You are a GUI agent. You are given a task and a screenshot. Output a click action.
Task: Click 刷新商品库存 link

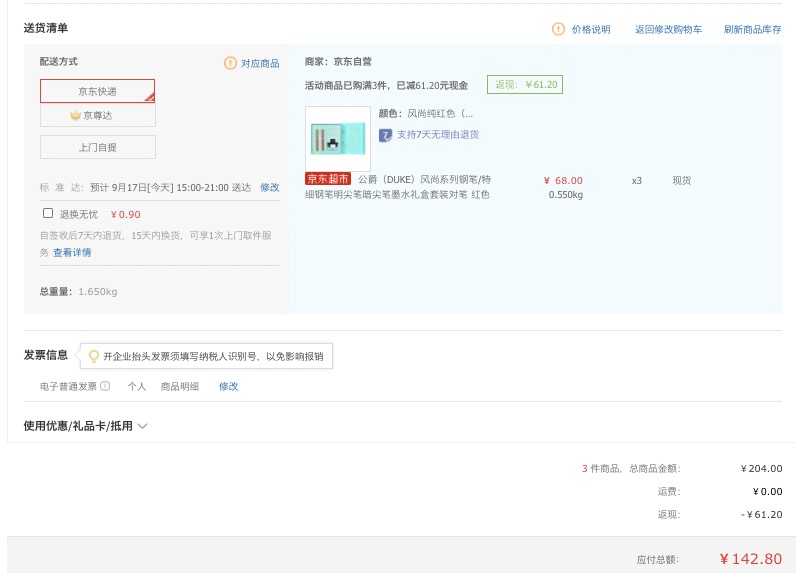pos(752,29)
